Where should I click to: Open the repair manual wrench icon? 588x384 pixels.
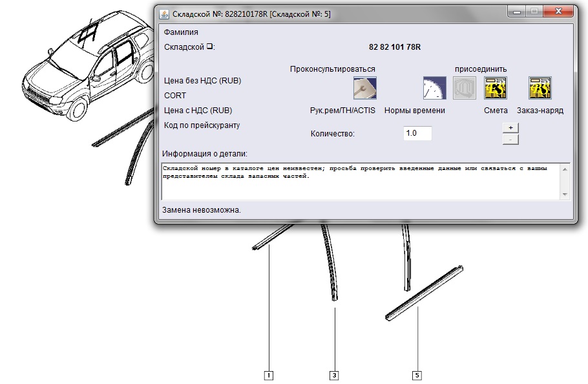[x=365, y=87]
